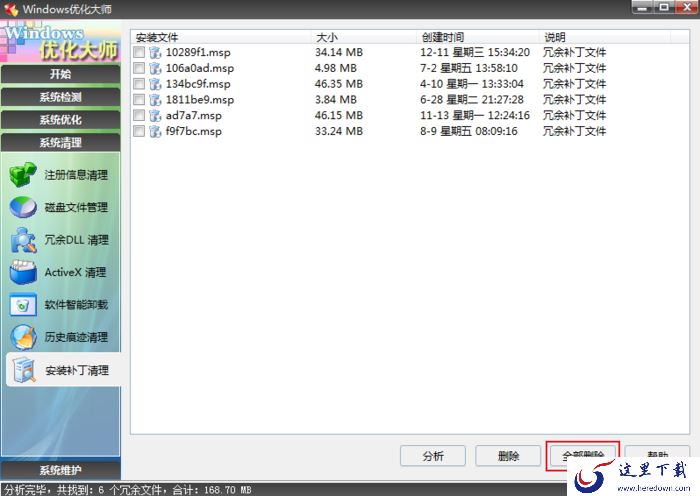Open 历史痕迹清理 broom icon

pyautogui.click(x=23, y=338)
